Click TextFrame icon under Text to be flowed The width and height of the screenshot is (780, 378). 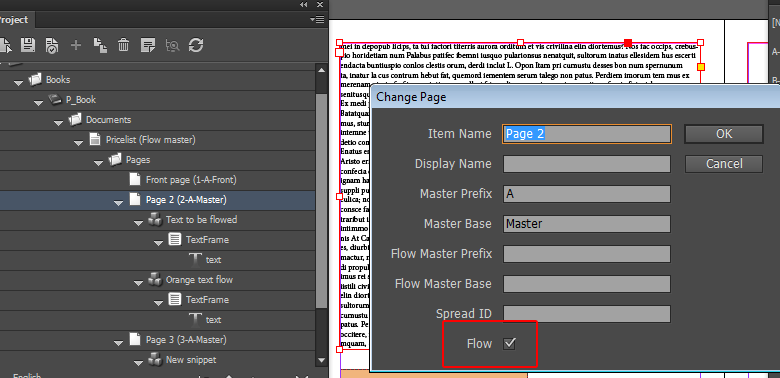[x=175, y=239]
